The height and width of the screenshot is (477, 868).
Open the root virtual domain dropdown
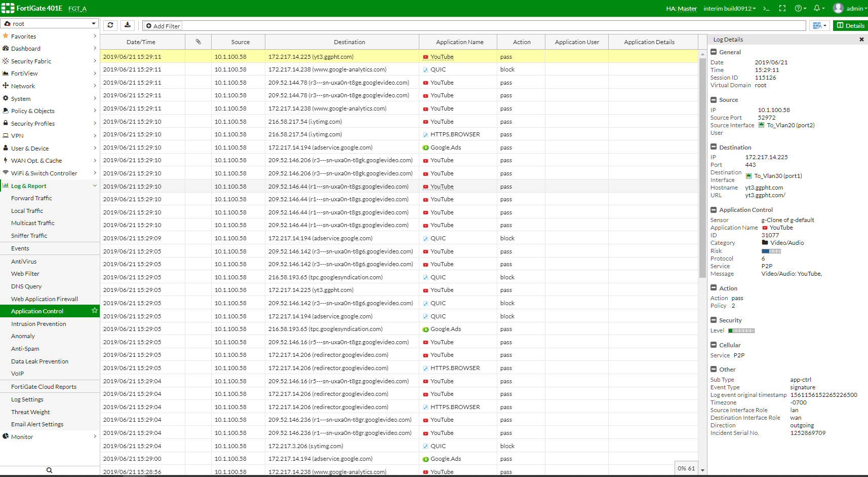tap(50, 24)
